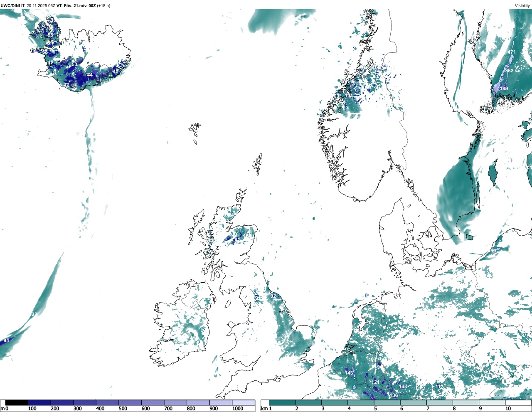The height and width of the screenshot is (412, 532).
Task: Click the 3–4 km teal legend swatch
Action: tap(335, 402)
